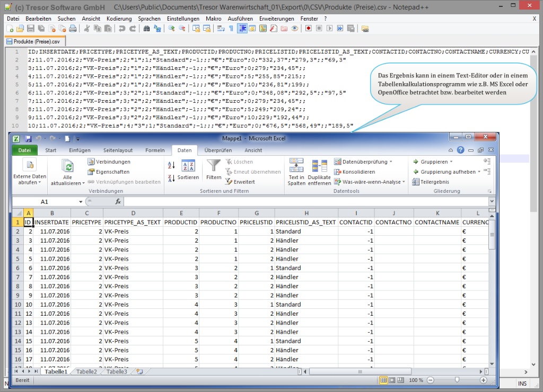
Task: Click the print icon in Notepad++ toolbar
Action: [x=73, y=29]
